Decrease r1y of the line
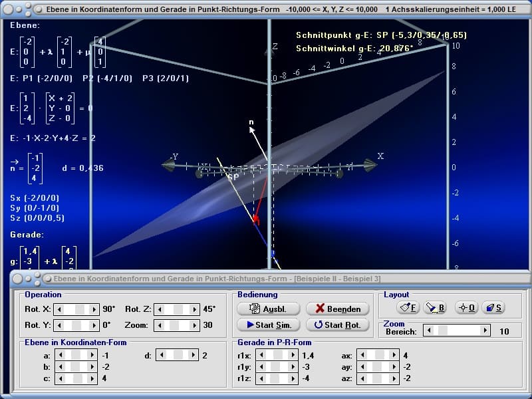 point(261,366)
